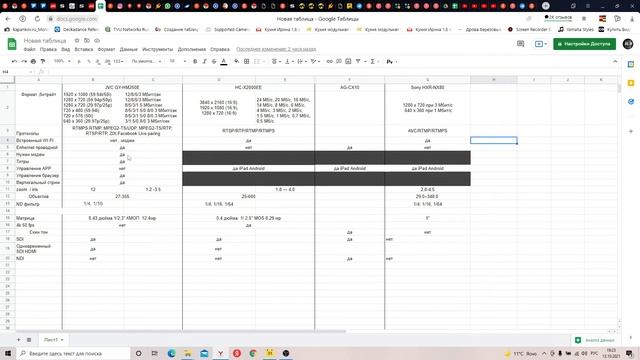This screenshot has height=360, width=640.
Task: Click the Create filter icon
Action: pos(358,62)
